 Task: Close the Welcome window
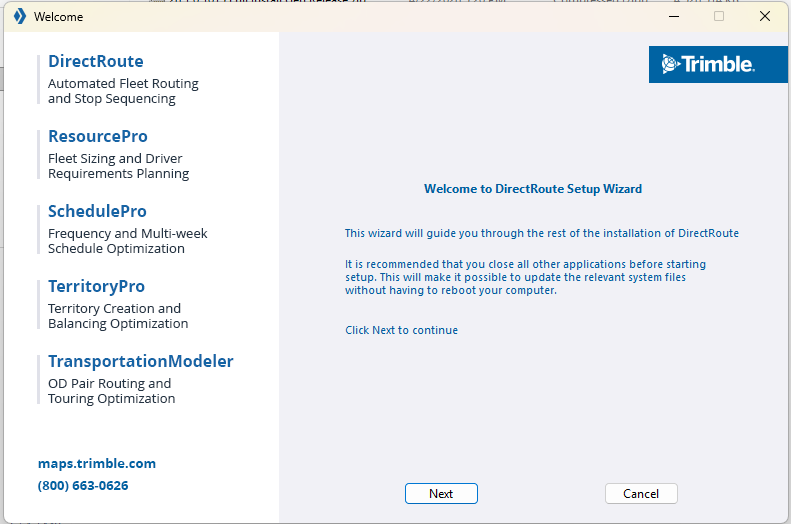[x=764, y=16]
